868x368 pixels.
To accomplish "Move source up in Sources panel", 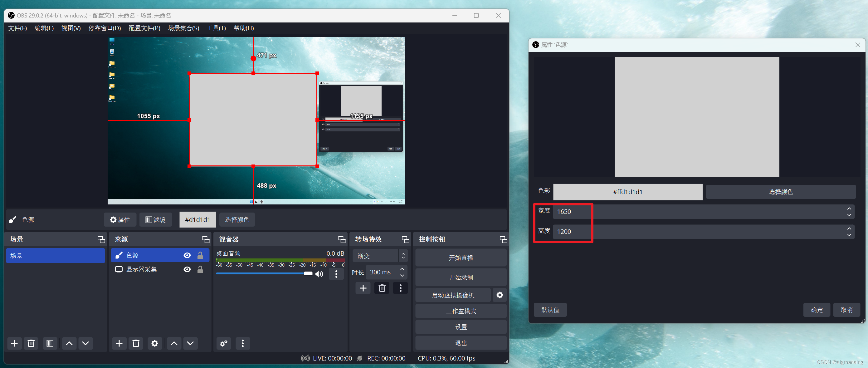I will pos(174,343).
